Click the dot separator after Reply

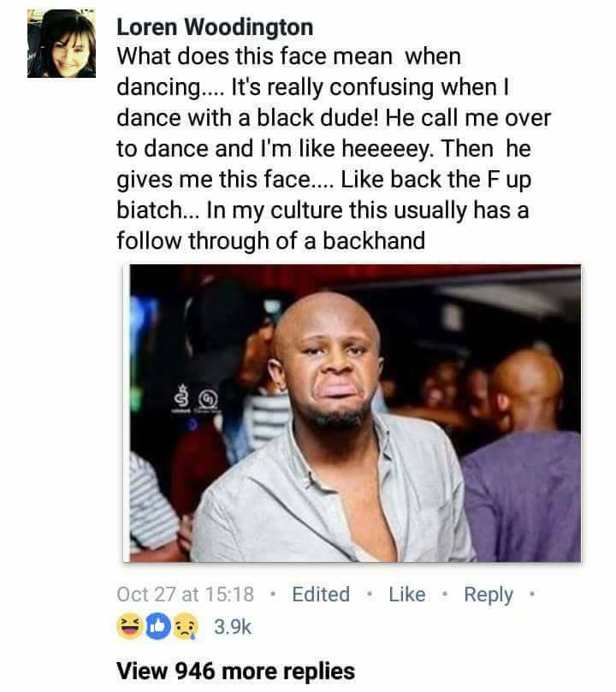click(x=532, y=594)
